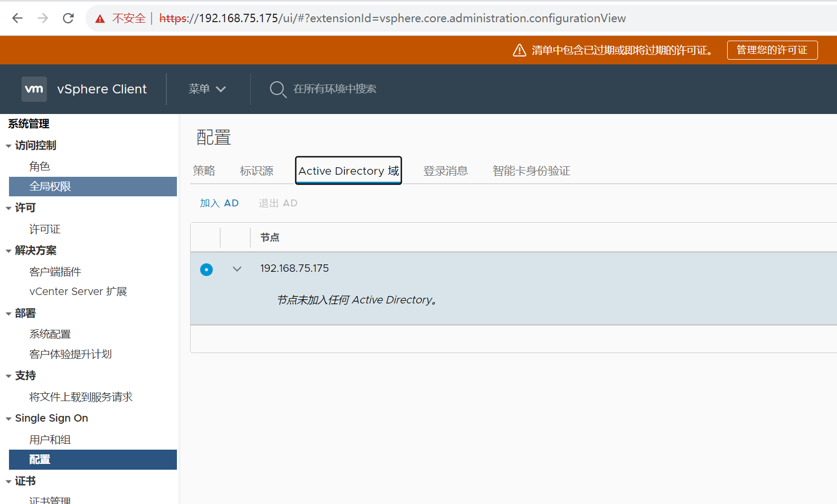
Task: Select radio button for node 192.168.75.175
Action: 206,270
